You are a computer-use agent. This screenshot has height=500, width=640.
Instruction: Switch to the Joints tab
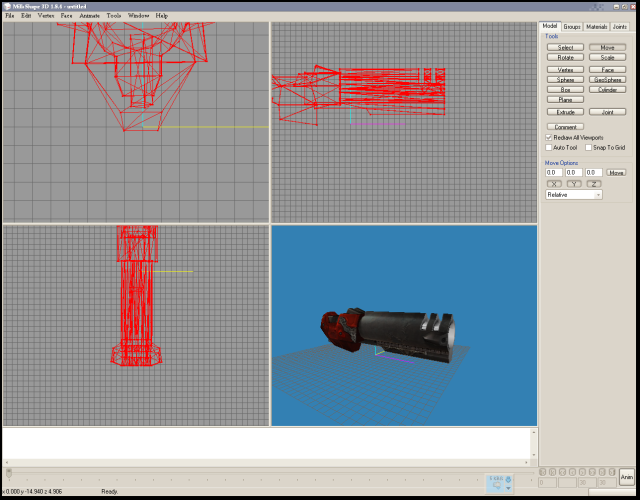tap(620, 27)
